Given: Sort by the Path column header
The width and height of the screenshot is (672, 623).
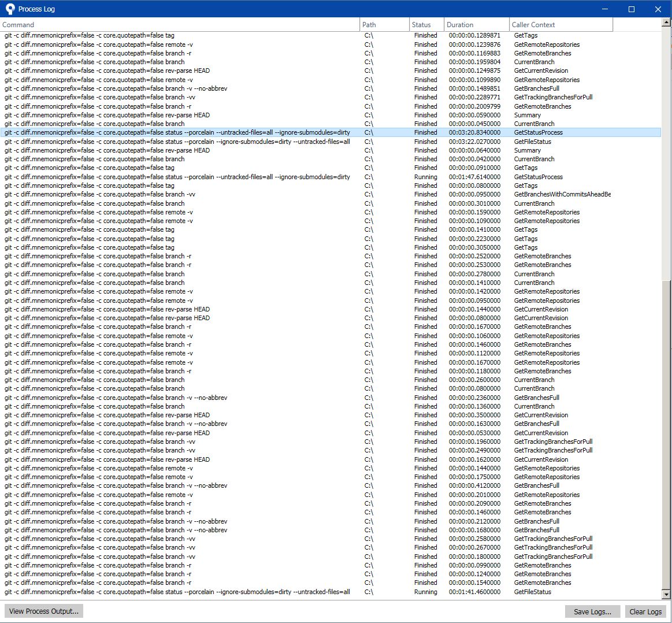Looking at the screenshot, I should (384, 25).
